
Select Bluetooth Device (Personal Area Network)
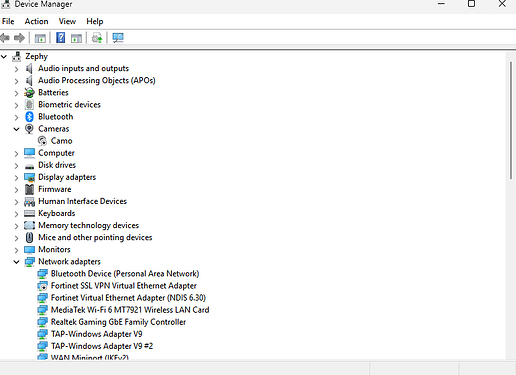(125, 274)
